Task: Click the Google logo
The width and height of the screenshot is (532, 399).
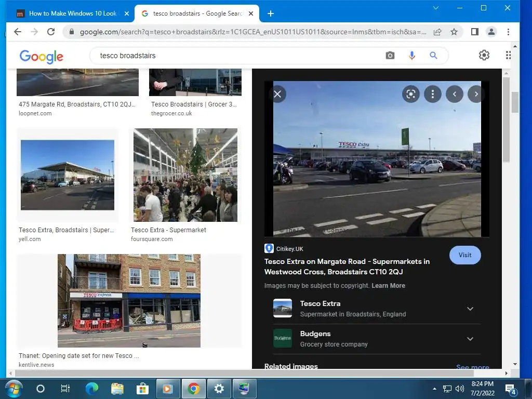Action: (42, 56)
